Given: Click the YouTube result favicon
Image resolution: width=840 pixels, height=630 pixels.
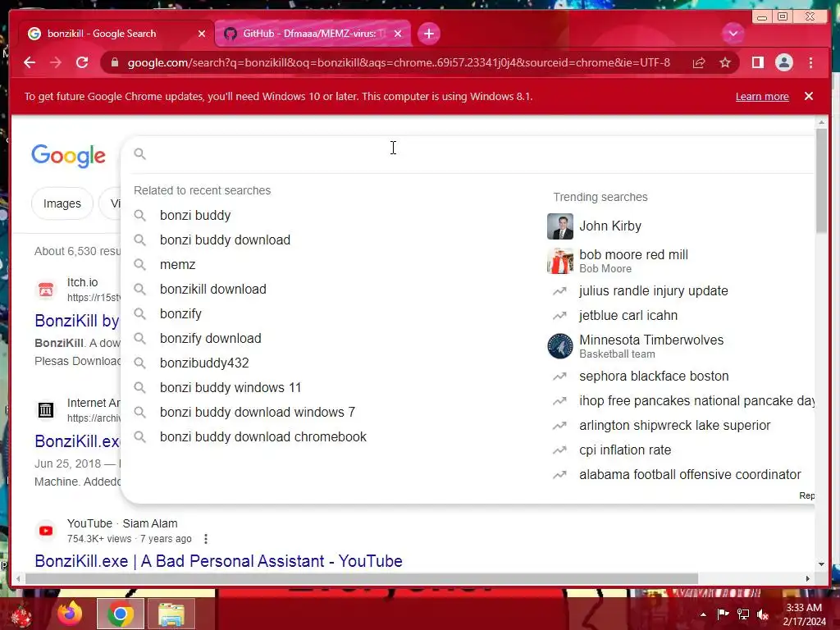Looking at the screenshot, I should [46, 531].
